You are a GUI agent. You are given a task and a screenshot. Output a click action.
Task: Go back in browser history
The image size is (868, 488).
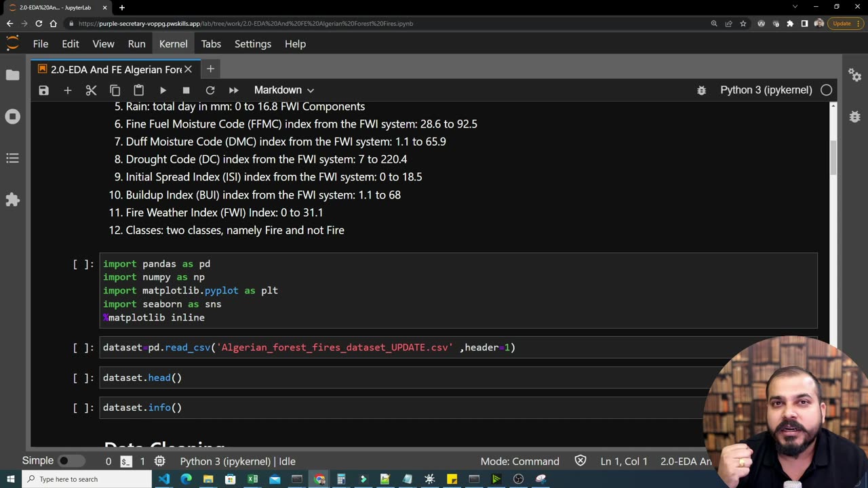pos(9,24)
